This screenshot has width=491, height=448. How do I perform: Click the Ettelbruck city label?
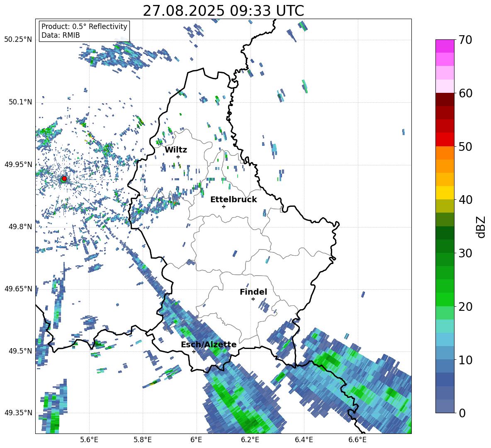click(x=233, y=200)
